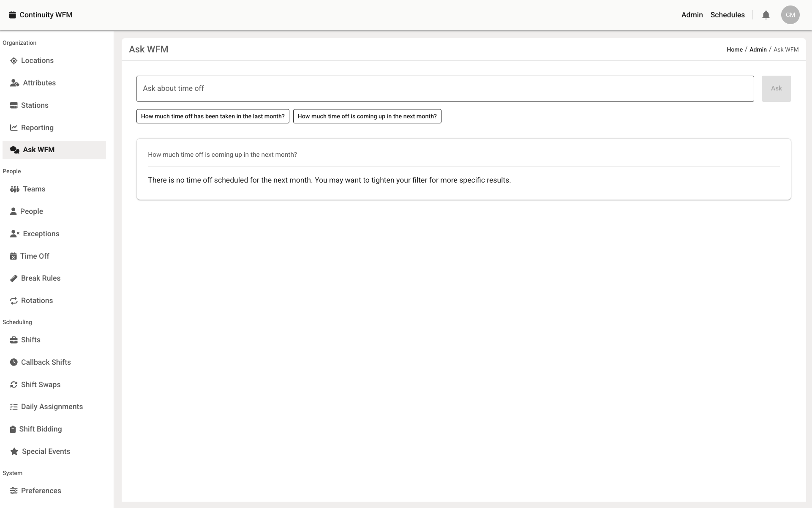
Task: Open Preferences in sidebar
Action: [41, 491]
